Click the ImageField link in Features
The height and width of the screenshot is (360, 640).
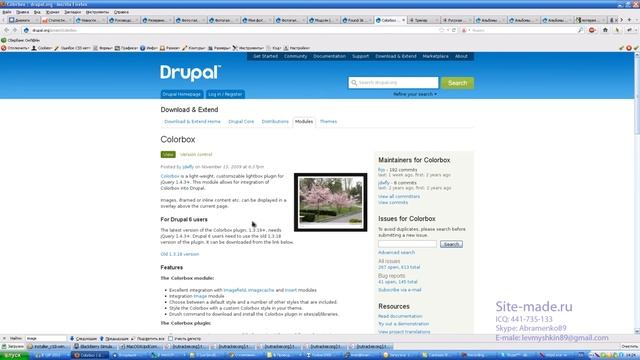[x=235, y=290]
